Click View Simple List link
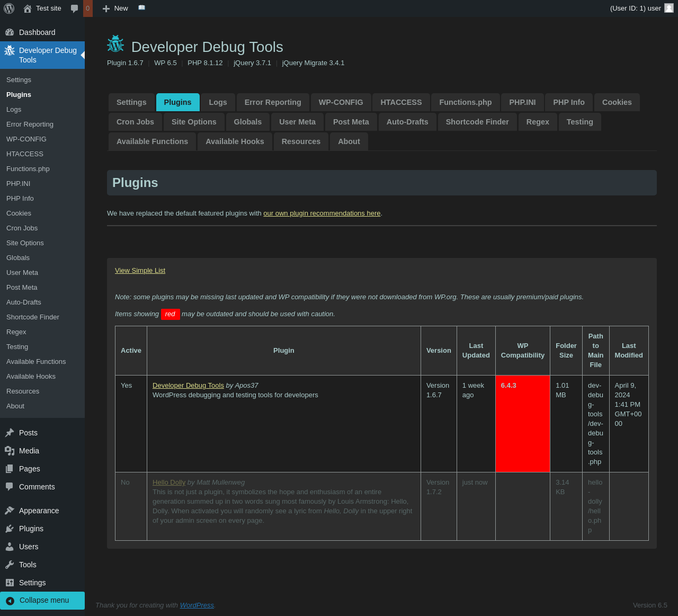This screenshot has width=678, height=616. (x=140, y=271)
